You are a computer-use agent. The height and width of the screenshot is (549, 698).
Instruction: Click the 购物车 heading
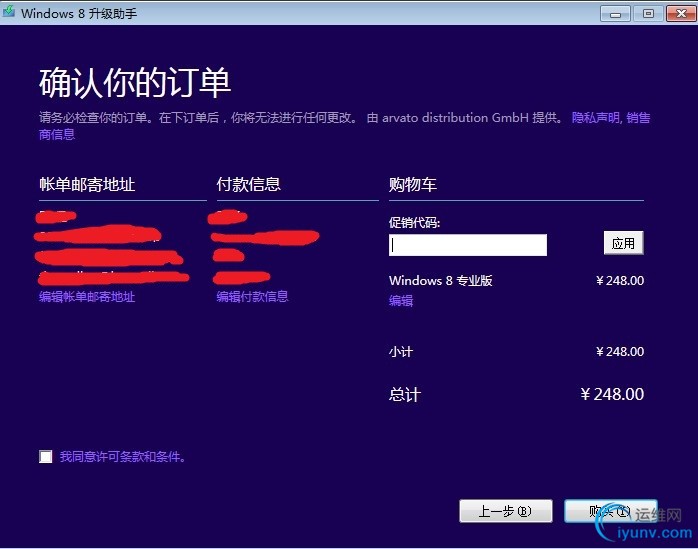coord(413,184)
